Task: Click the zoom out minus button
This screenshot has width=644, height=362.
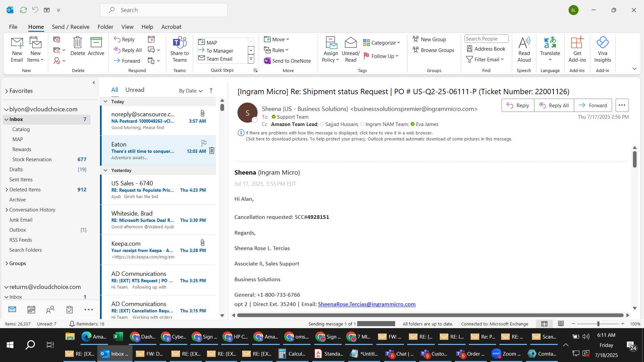Action: [574, 324]
